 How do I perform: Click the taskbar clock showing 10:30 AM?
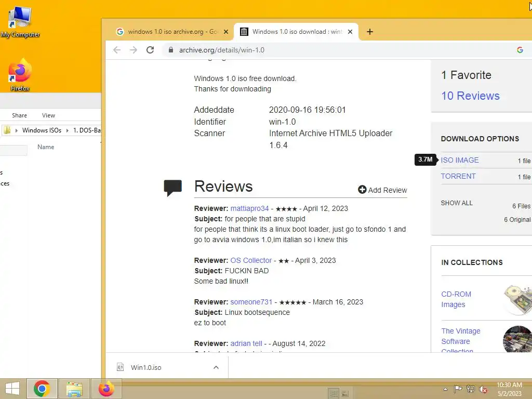click(x=509, y=389)
